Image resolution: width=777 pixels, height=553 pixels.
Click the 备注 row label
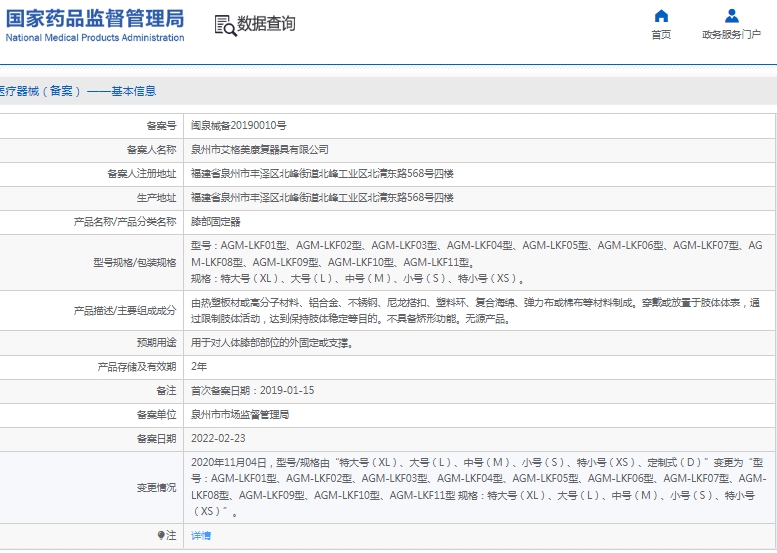pos(166,390)
